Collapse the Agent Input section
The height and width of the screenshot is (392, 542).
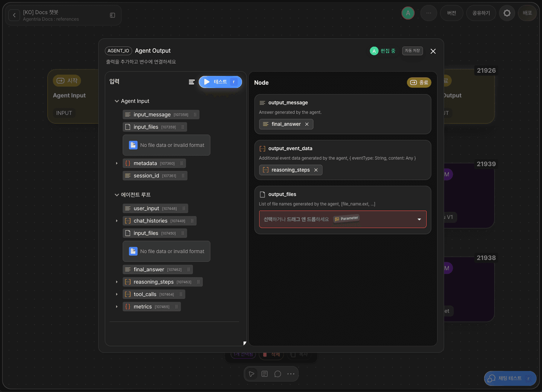point(117,101)
